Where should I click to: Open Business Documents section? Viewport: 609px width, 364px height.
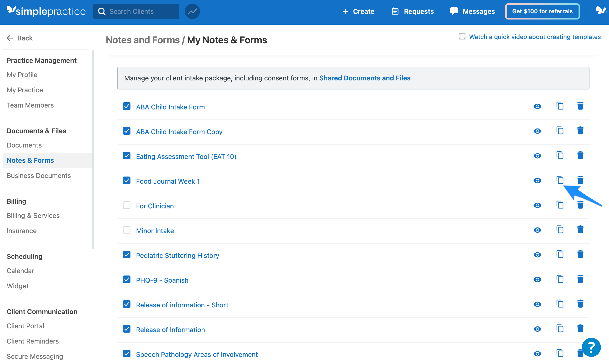pos(39,176)
